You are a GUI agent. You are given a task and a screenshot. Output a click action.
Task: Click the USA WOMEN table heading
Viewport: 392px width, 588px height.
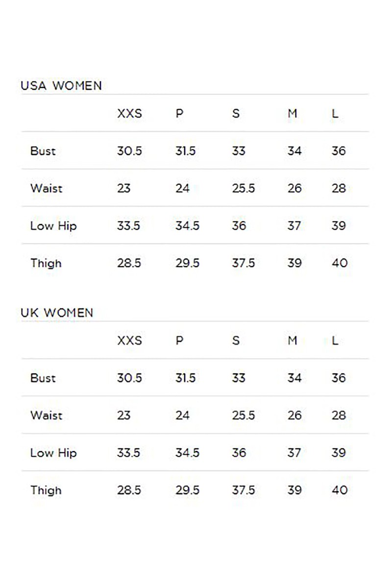click(x=61, y=86)
